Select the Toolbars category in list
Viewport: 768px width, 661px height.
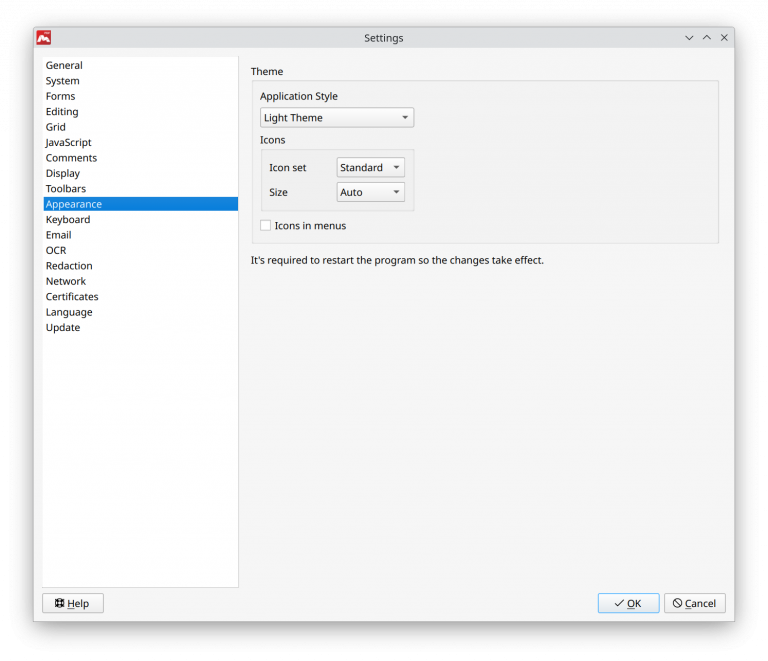pos(66,189)
